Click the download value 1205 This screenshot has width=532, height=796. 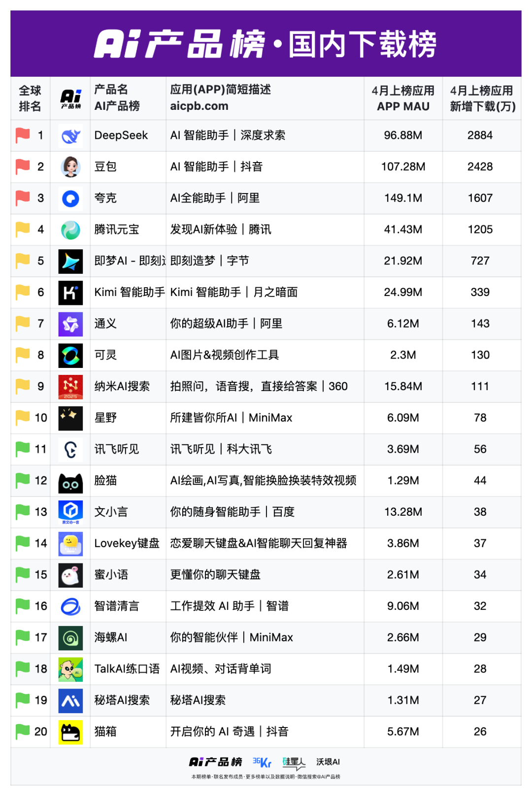click(x=480, y=230)
